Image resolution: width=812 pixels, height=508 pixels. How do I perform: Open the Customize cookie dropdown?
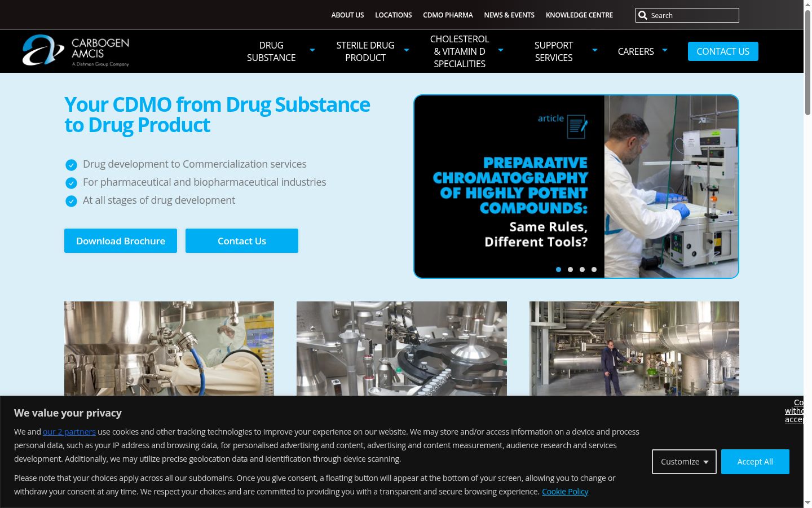[x=684, y=462]
